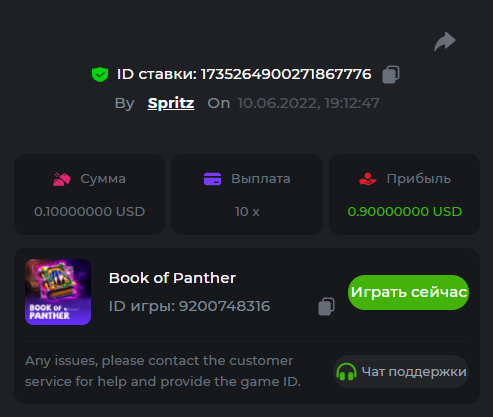Click the 10 x payout value
Image resolution: width=493 pixels, height=417 pixels.
click(247, 212)
